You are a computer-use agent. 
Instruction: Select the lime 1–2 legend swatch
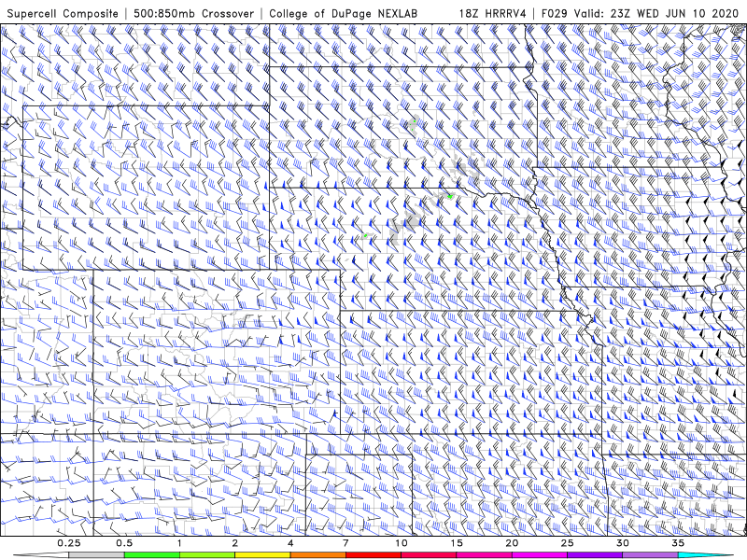pyautogui.click(x=207, y=555)
